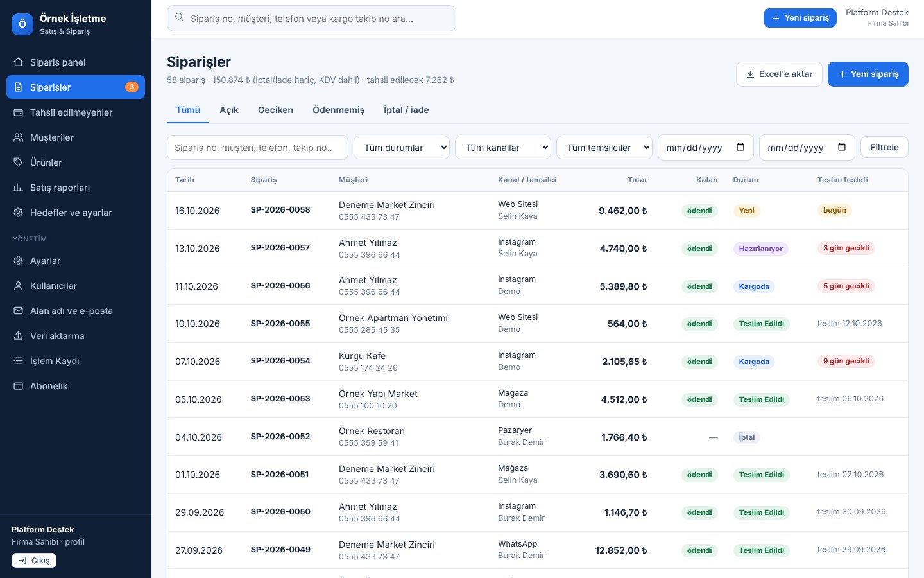The height and width of the screenshot is (578, 924).
Task: Open the Tüm durumlar dropdown
Action: pos(402,148)
